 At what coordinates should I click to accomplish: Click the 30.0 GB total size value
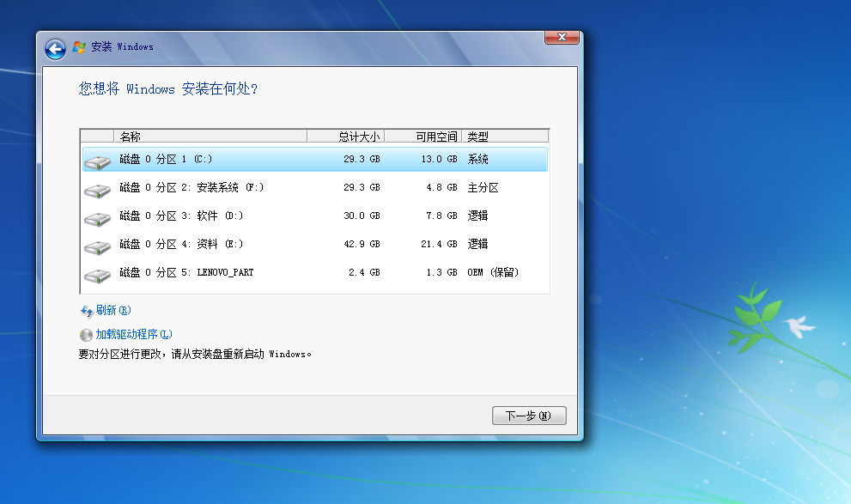pyautogui.click(x=362, y=216)
